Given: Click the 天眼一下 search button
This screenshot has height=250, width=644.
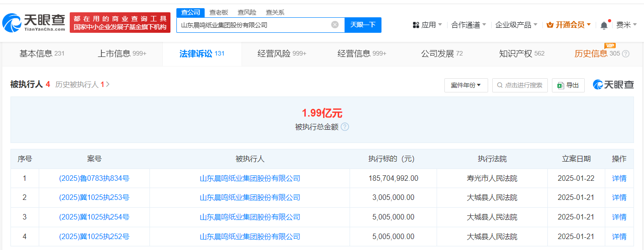Looking at the screenshot, I should click(x=363, y=25).
